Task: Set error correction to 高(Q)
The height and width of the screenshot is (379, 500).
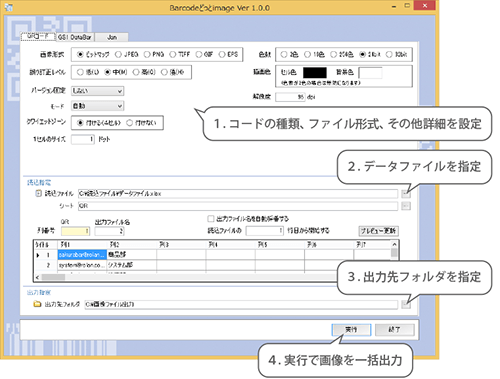Action: 144,72
